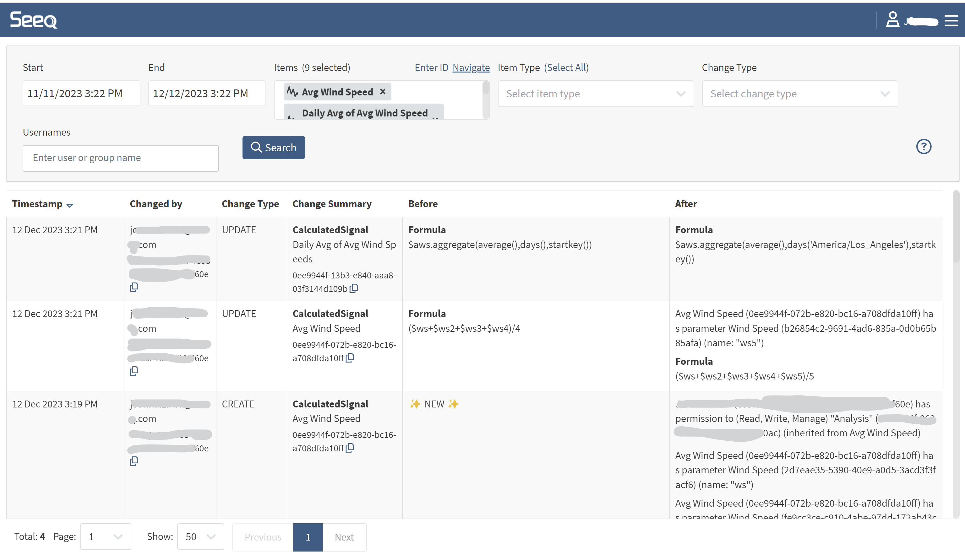Screen dimensions: 965x560
Task: Copy Avg Wind Speed ID in UPDATE row
Action: [350, 358]
